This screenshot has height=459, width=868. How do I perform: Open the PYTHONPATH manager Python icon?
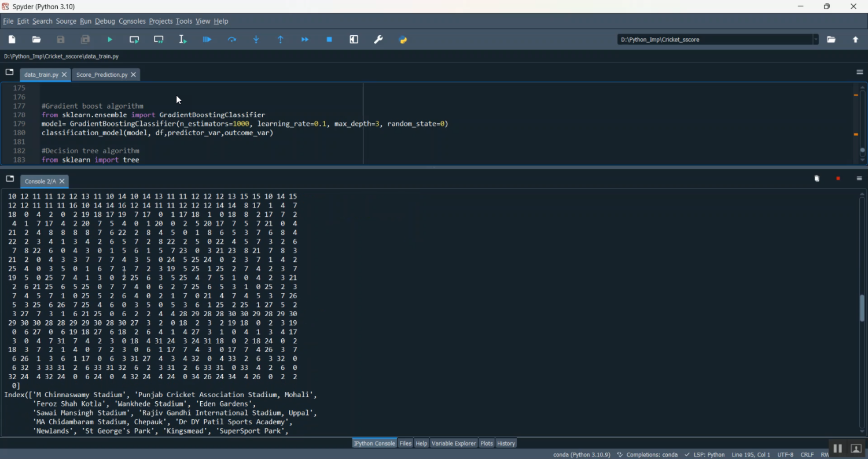click(403, 40)
